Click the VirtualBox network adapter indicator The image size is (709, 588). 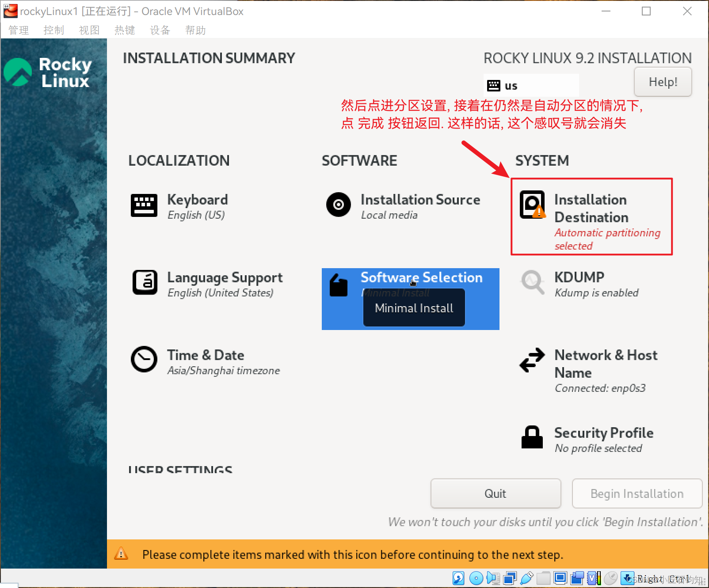(x=510, y=578)
